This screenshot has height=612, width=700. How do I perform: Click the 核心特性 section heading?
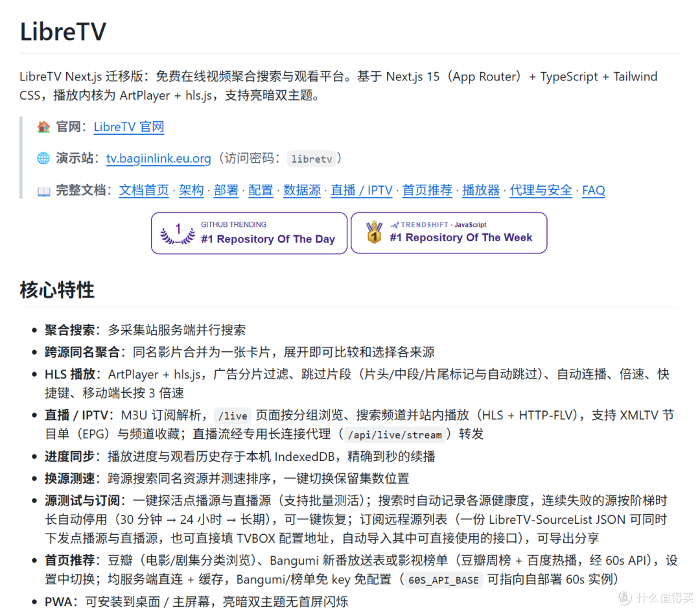pyautogui.click(x=56, y=290)
